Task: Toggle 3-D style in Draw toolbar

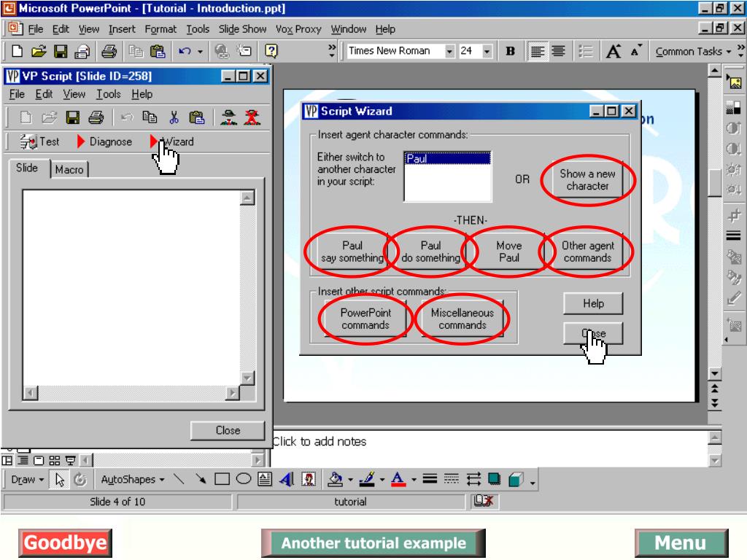Action: (x=516, y=479)
